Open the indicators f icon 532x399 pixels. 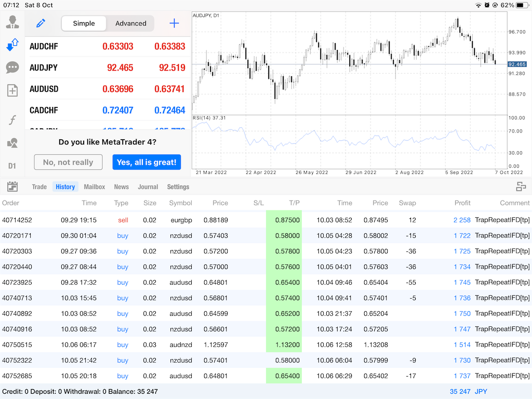pos(12,120)
